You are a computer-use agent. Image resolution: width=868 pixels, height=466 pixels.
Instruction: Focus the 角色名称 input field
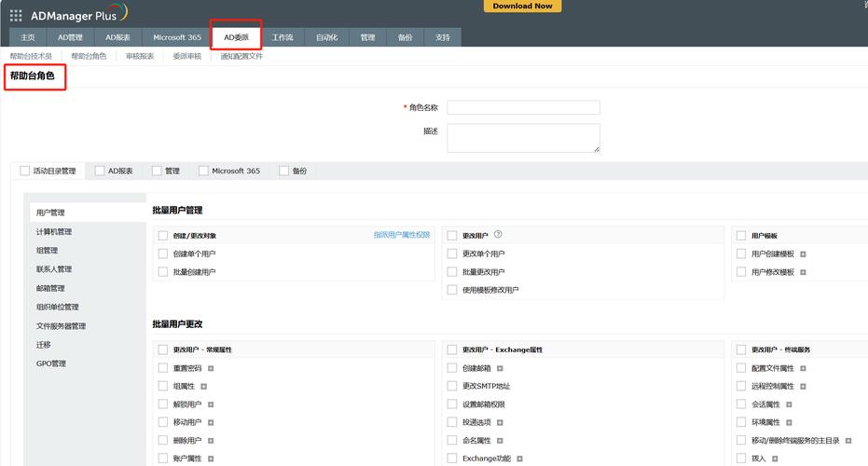coord(524,107)
